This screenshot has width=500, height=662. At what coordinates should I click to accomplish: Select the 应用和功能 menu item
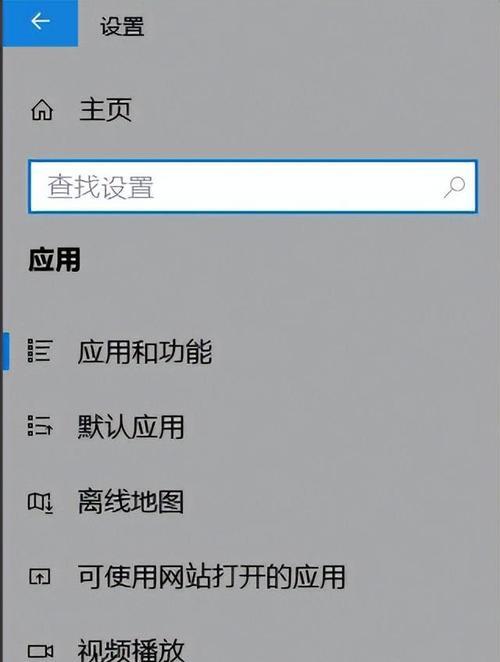click(145, 351)
